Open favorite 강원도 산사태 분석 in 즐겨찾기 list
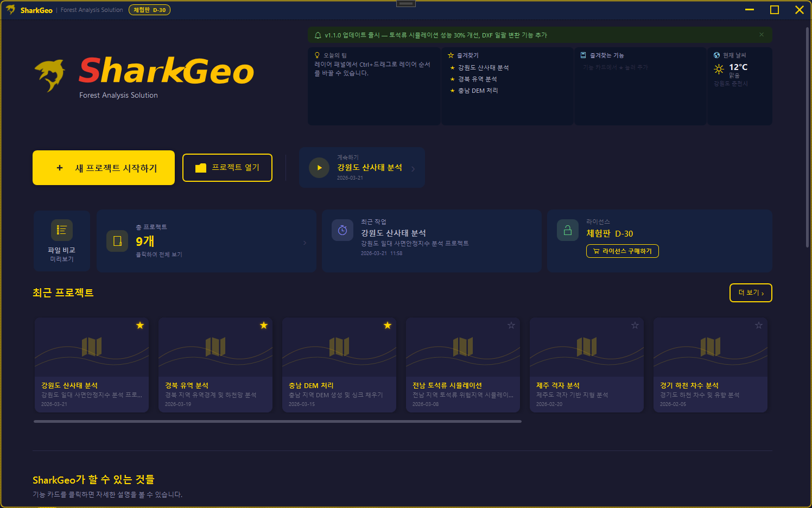812x508 pixels. click(x=483, y=68)
